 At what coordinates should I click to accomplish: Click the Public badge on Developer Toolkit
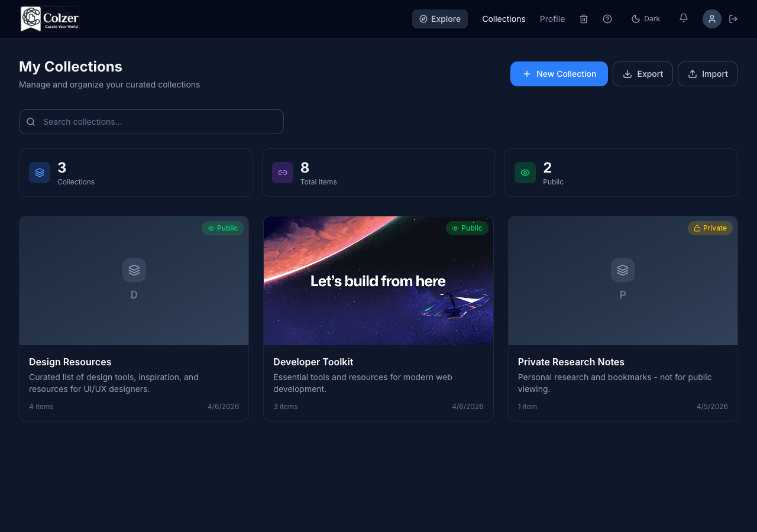(467, 228)
